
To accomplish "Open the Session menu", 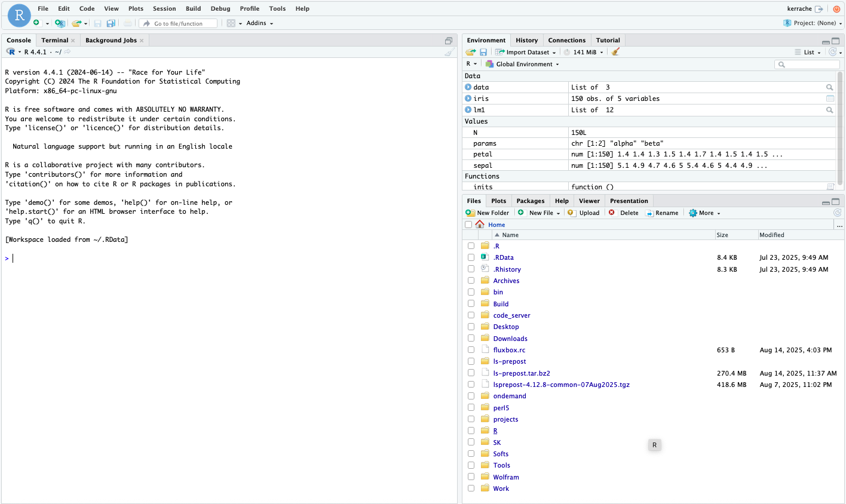I will click(x=164, y=9).
